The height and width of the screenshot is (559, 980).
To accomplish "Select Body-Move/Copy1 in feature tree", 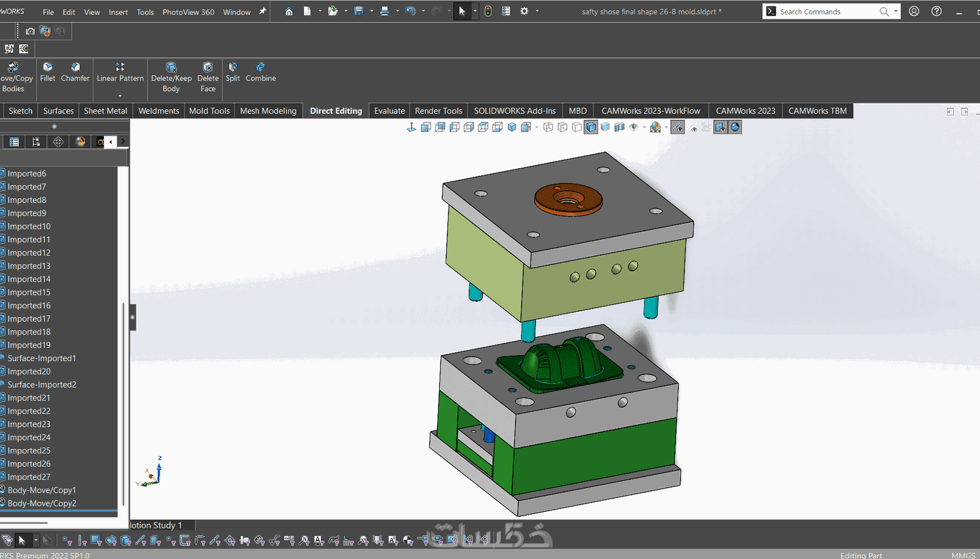I will 42,490.
